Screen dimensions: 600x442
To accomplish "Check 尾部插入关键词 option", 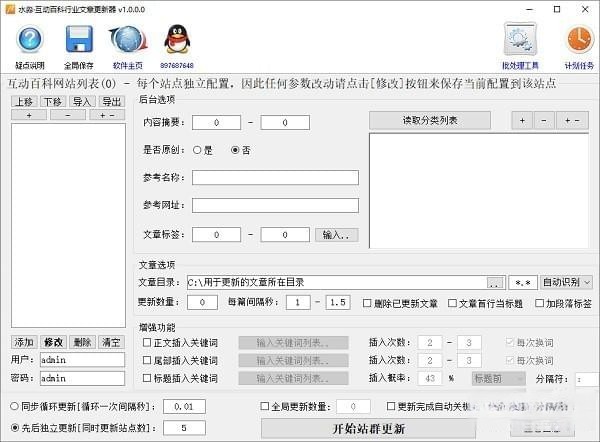I will [147, 360].
